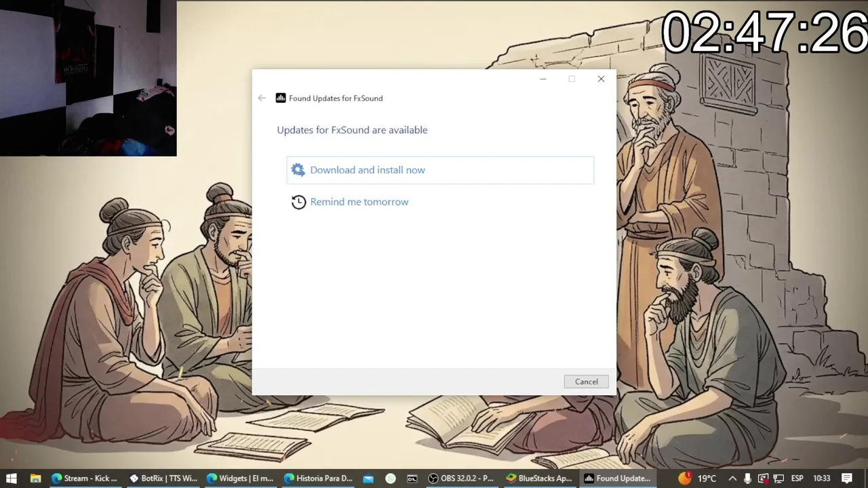Open the ESP language indicator

tap(797, 479)
